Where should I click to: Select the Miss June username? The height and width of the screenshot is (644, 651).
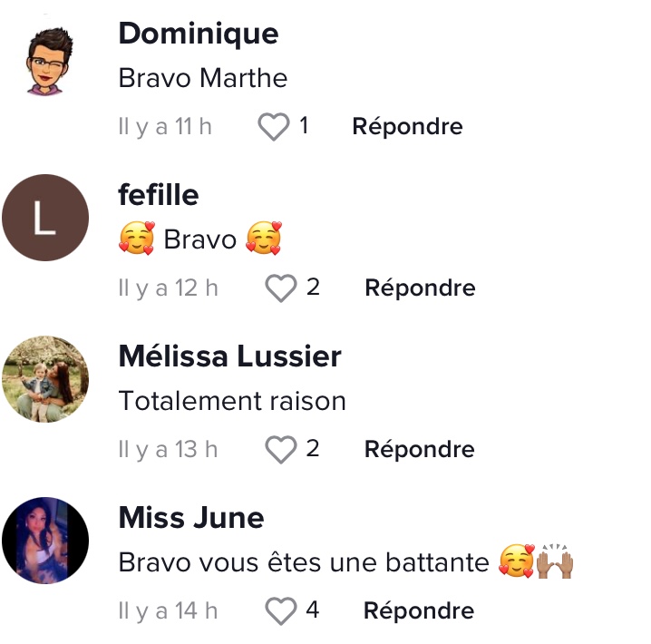[x=191, y=518]
